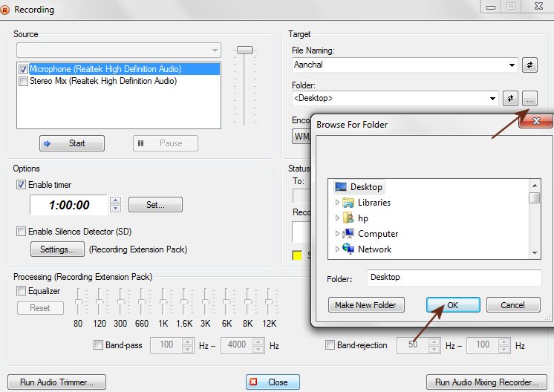Click Band-pass 100 Hz input field
Image resolution: width=554 pixels, height=392 pixels.
pos(167,345)
